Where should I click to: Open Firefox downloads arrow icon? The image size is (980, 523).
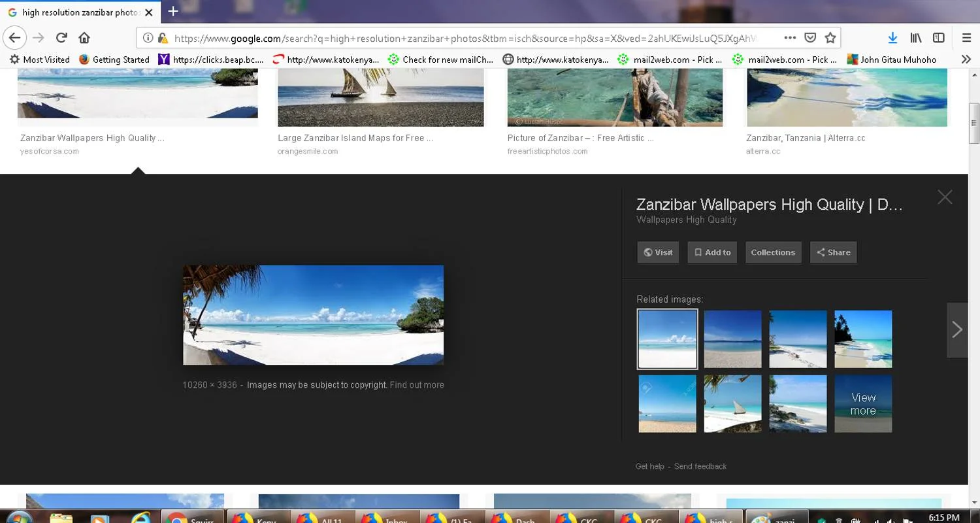coord(892,38)
